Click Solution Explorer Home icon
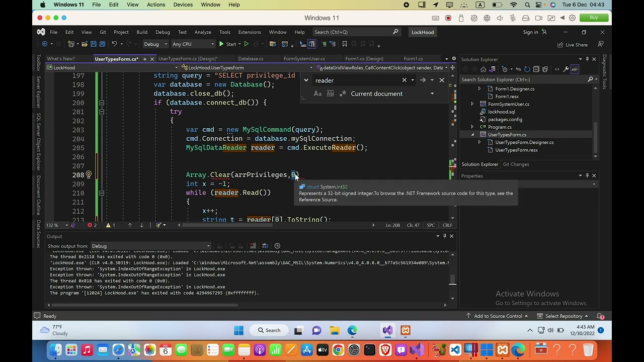The image size is (644, 362). (x=483, y=69)
